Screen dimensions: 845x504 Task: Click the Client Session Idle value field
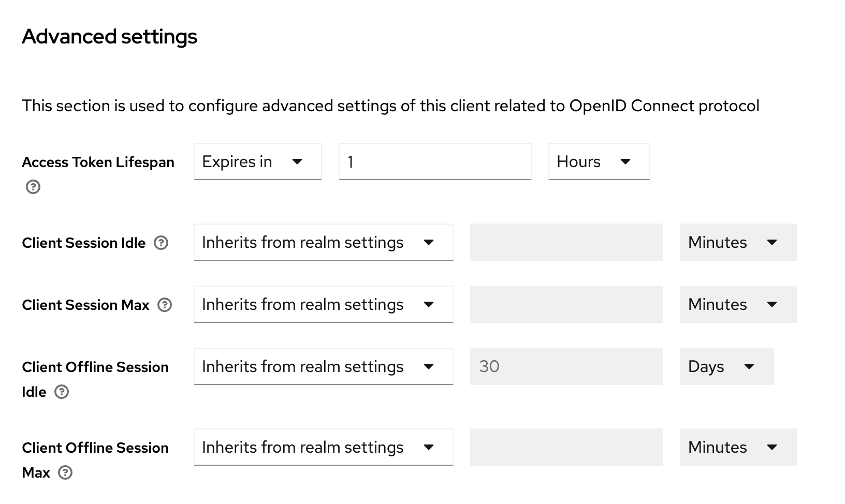click(566, 242)
